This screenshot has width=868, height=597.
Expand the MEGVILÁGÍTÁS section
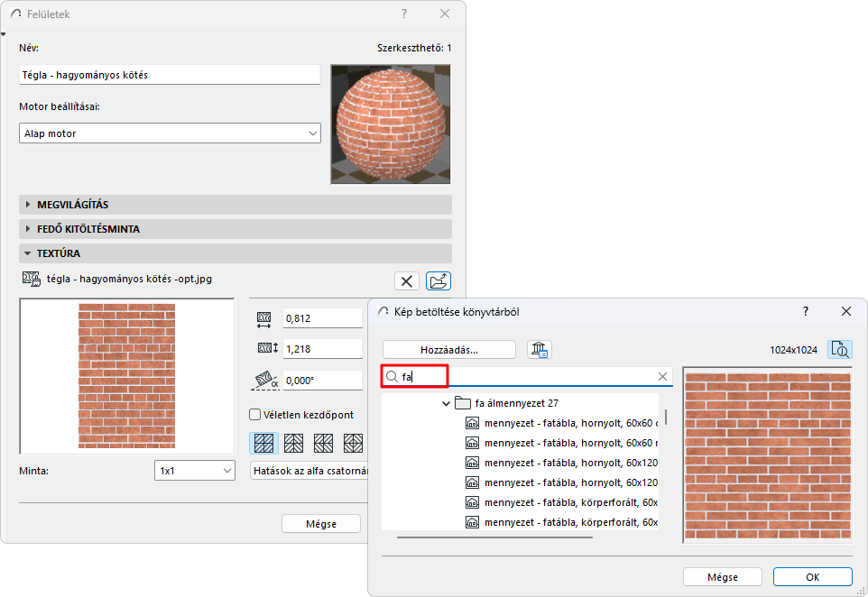tap(235, 205)
